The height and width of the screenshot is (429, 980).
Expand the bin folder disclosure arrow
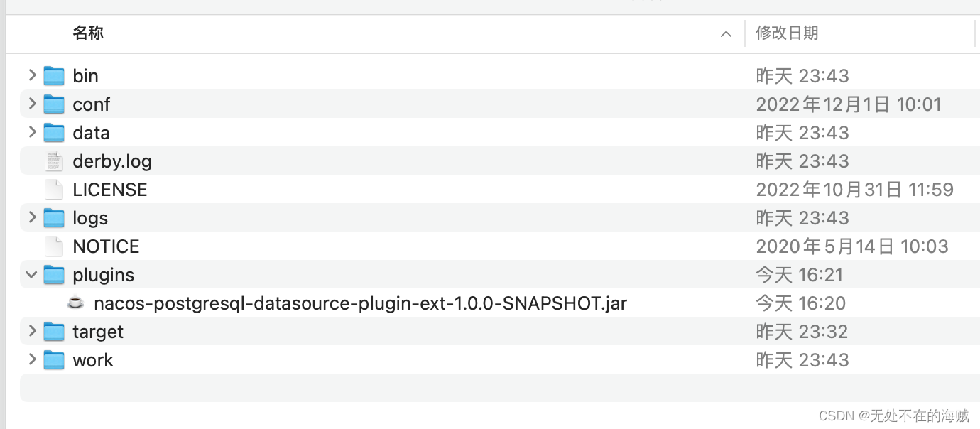[x=32, y=75]
